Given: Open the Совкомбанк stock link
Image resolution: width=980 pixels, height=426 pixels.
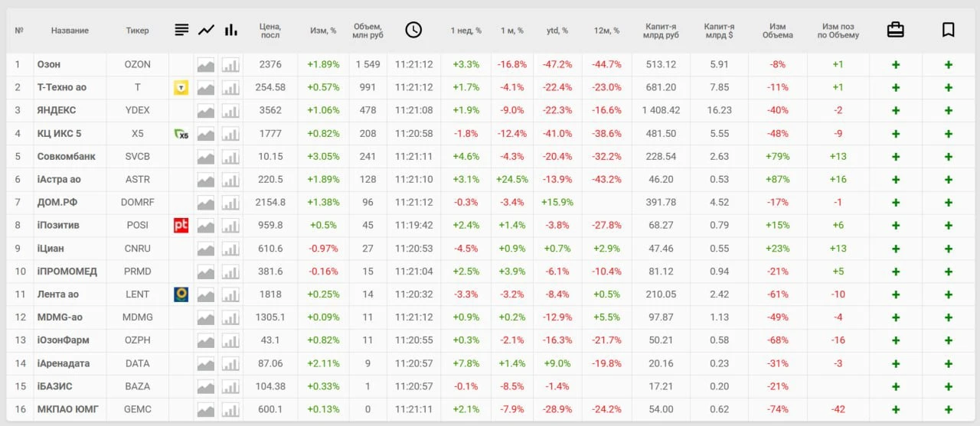Looking at the screenshot, I should (x=67, y=157).
